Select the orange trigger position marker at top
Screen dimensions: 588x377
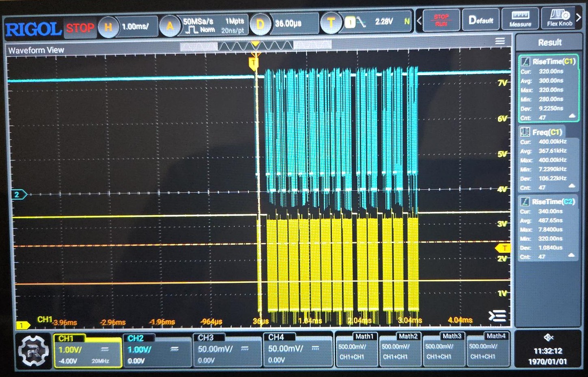tap(254, 63)
